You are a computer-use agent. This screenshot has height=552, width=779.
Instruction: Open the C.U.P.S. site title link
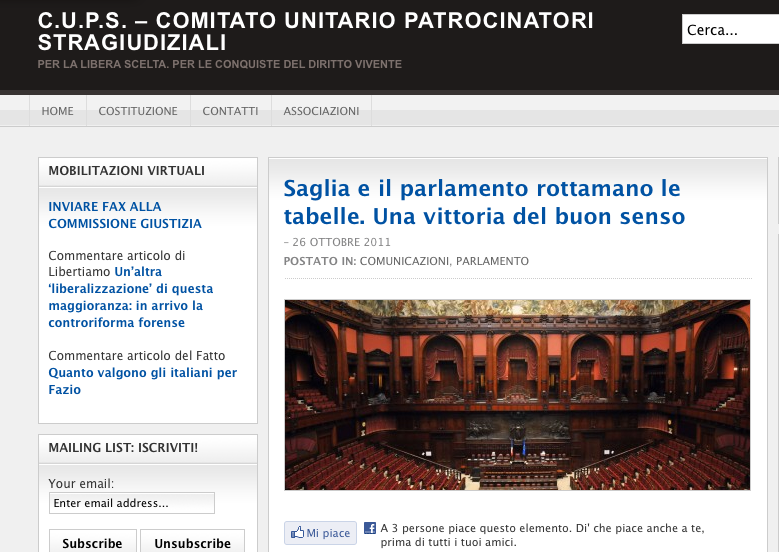315,31
